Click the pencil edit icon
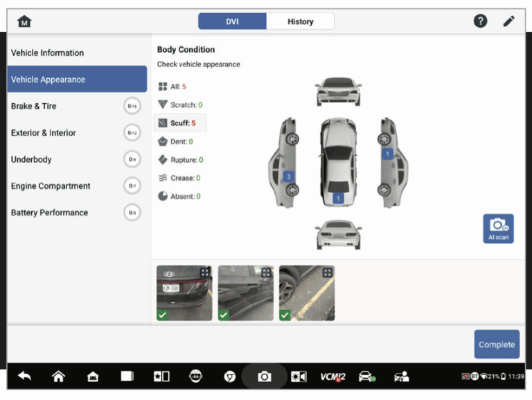 pos(509,21)
